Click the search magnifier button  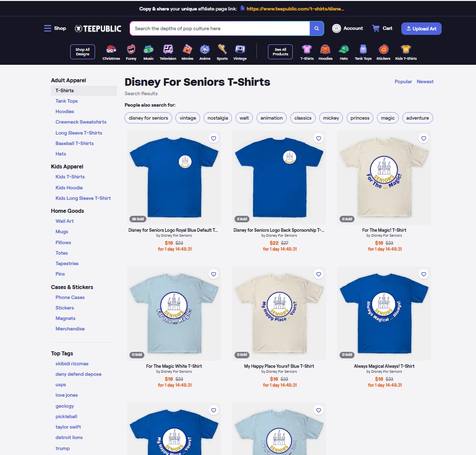pyautogui.click(x=316, y=28)
